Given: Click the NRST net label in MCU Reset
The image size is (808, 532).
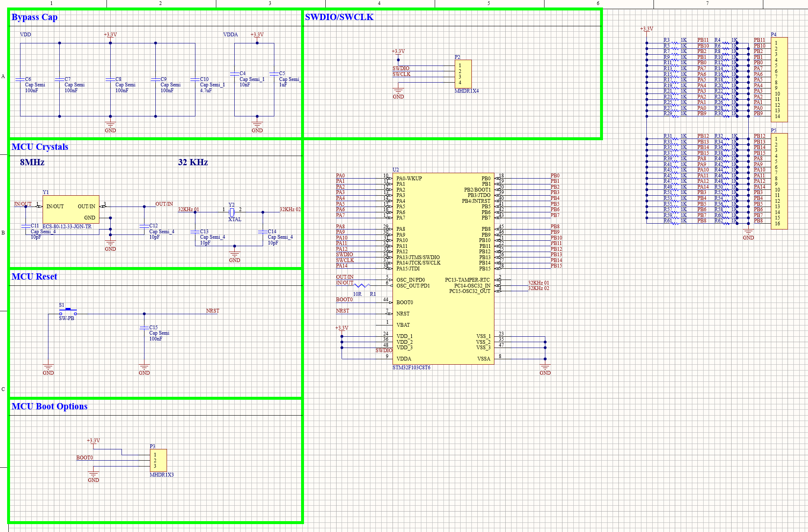Looking at the screenshot, I should click(213, 311).
